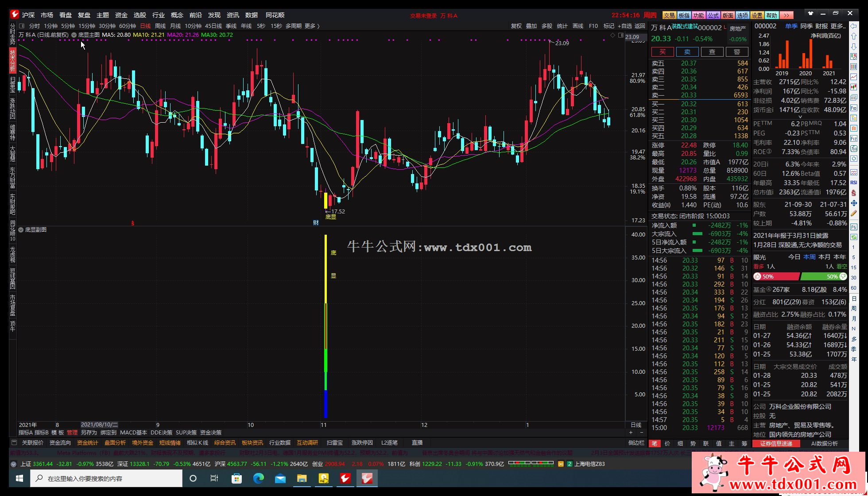Open Microsoft Edge from taskbar
Image resolution: width=868 pixels, height=496 pixels.
click(258, 478)
